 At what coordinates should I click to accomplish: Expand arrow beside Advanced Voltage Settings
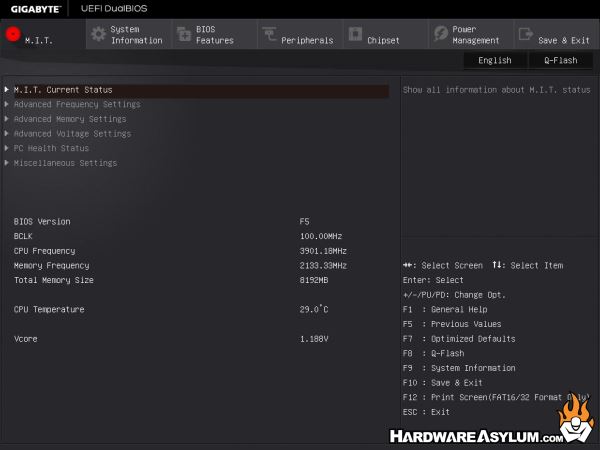tap(7, 134)
